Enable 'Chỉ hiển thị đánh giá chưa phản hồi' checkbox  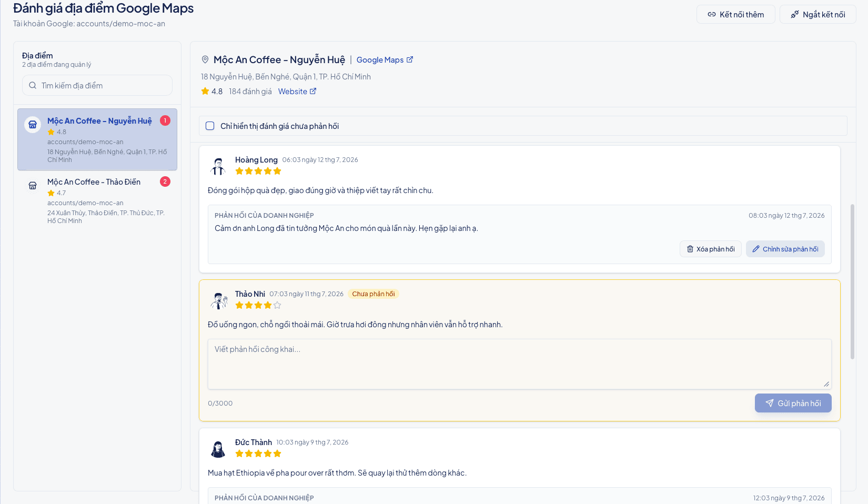pyautogui.click(x=210, y=126)
